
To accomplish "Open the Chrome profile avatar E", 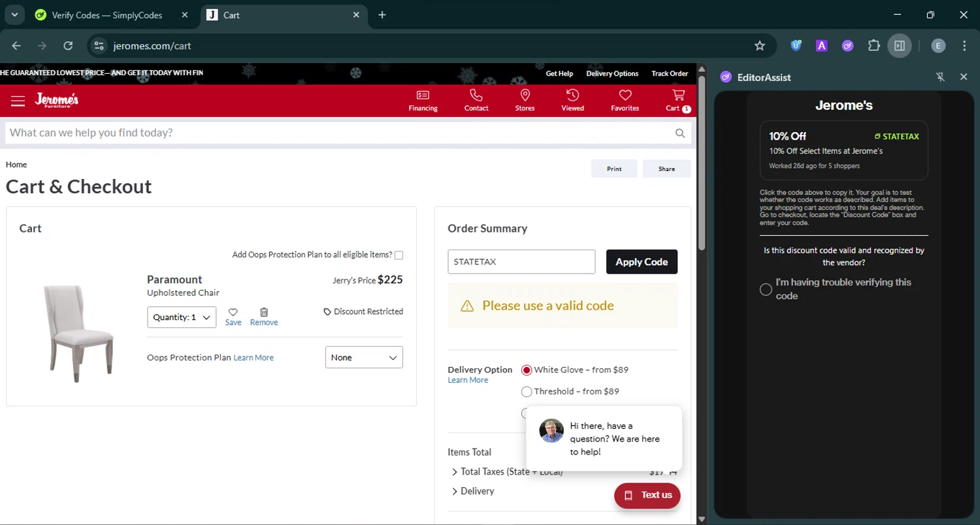I will (938, 46).
